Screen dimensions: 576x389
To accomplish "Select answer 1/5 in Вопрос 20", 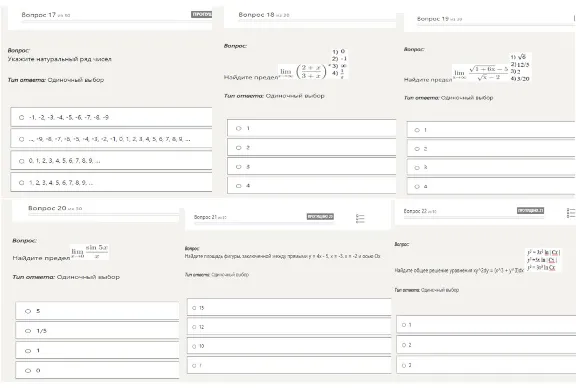I will pos(97,331).
